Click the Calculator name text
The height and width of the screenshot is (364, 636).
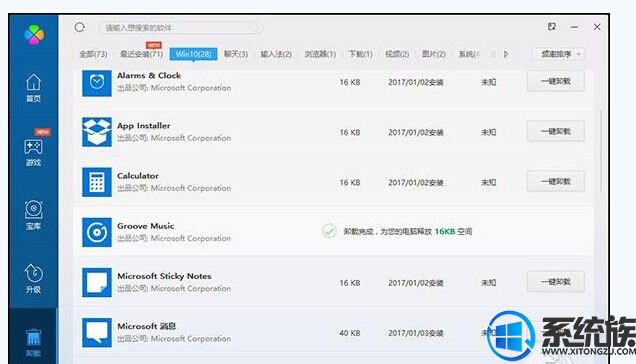click(x=138, y=176)
